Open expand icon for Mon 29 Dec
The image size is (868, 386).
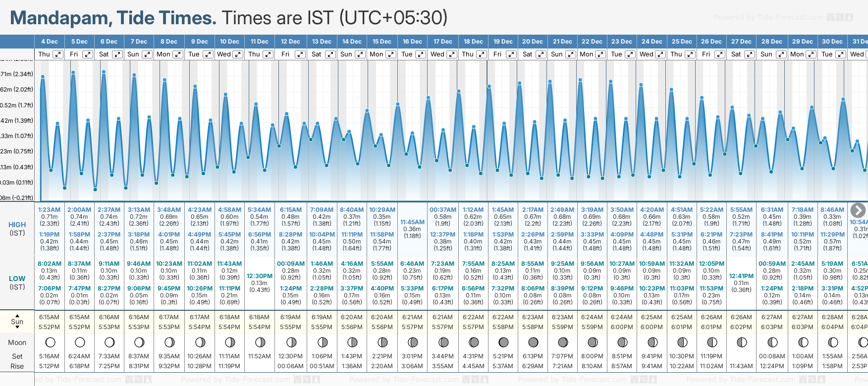pos(811,54)
